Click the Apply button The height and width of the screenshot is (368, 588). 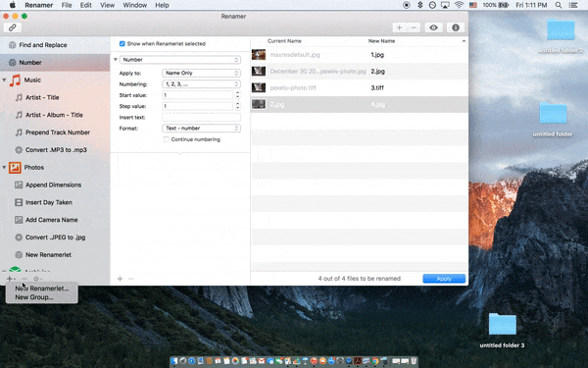(x=444, y=279)
